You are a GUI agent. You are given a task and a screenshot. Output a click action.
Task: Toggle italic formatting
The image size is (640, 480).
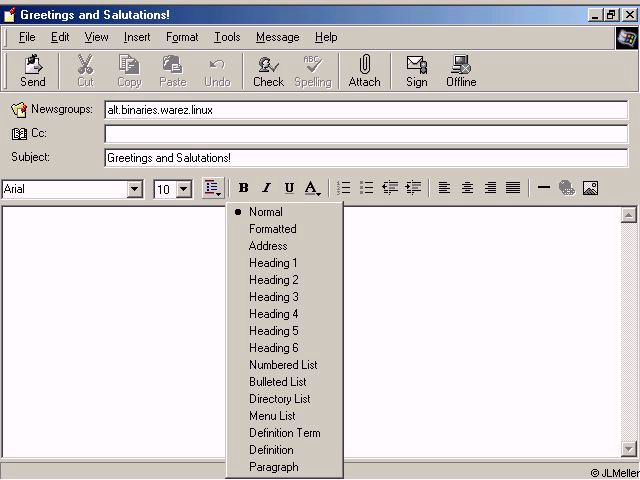coord(267,188)
